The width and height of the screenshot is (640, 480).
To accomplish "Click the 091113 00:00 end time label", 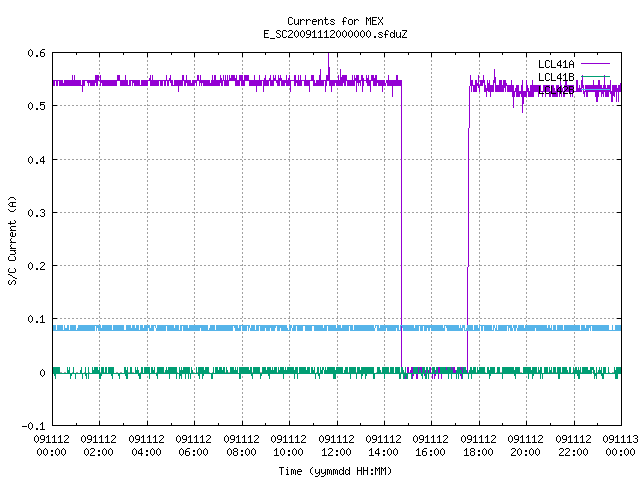I will tap(620, 446).
